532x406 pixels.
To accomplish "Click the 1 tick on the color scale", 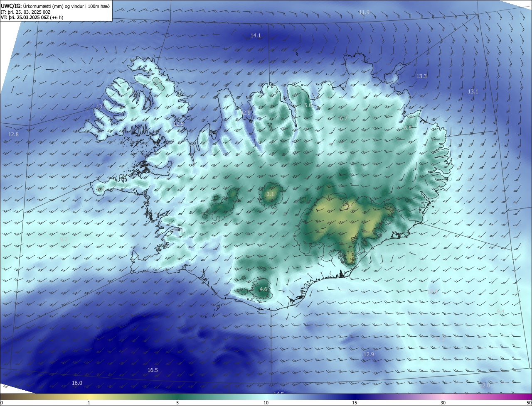I will point(89,403).
